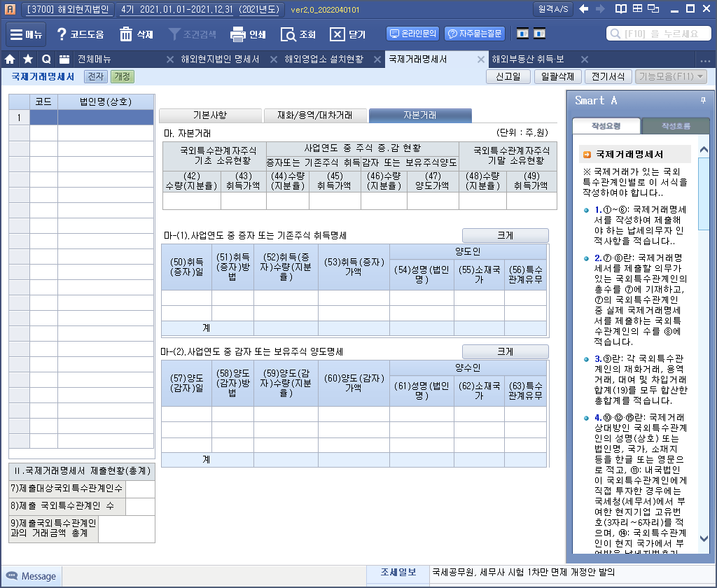This screenshot has height=588, width=717.
Task: Click the Q quick search icon
Action: point(46,59)
